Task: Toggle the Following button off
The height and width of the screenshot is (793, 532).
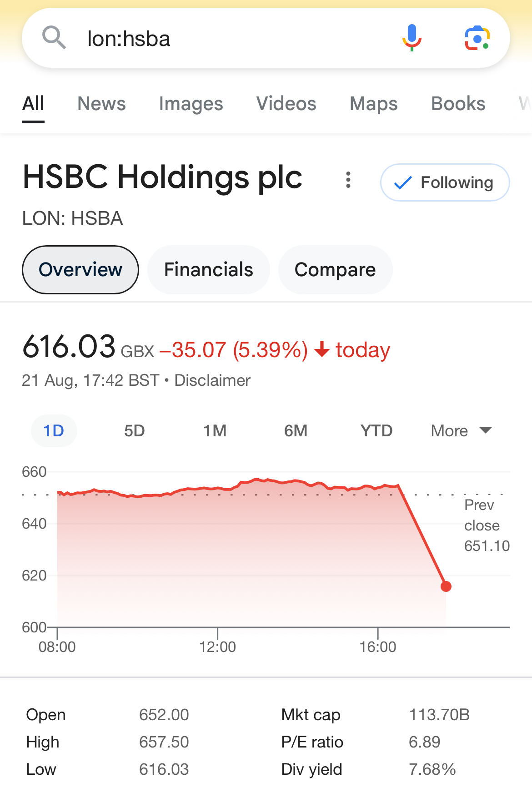Action: coord(445,182)
